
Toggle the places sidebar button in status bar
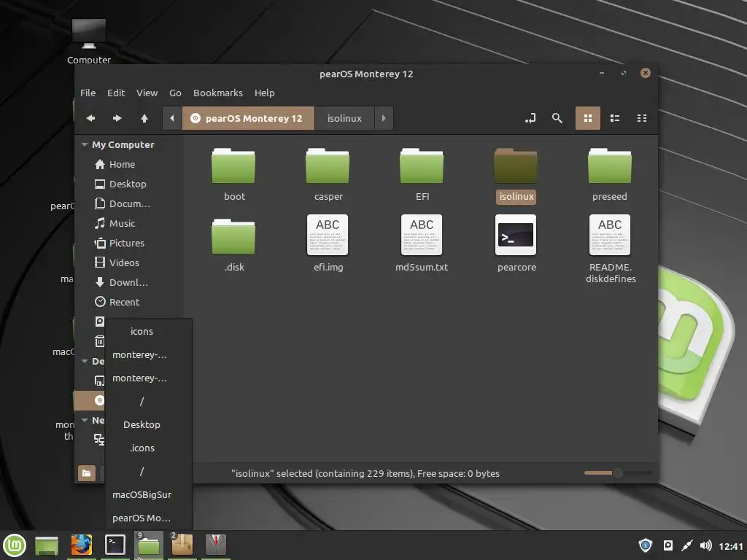[86, 472]
